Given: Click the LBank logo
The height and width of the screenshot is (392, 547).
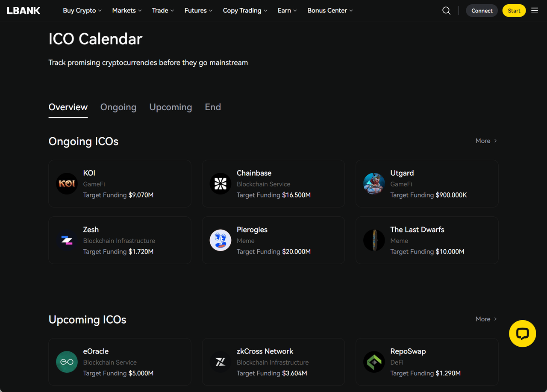Looking at the screenshot, I should pos(24,11).
